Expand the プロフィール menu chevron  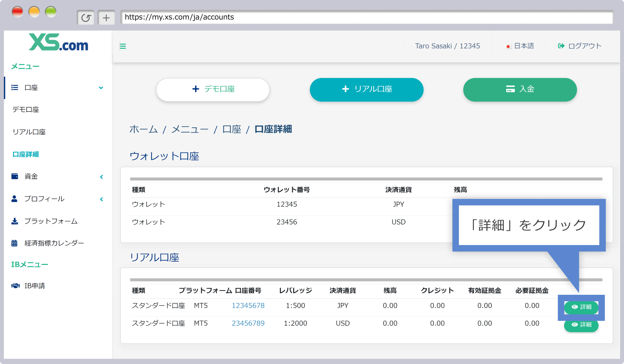pos(101,199)
